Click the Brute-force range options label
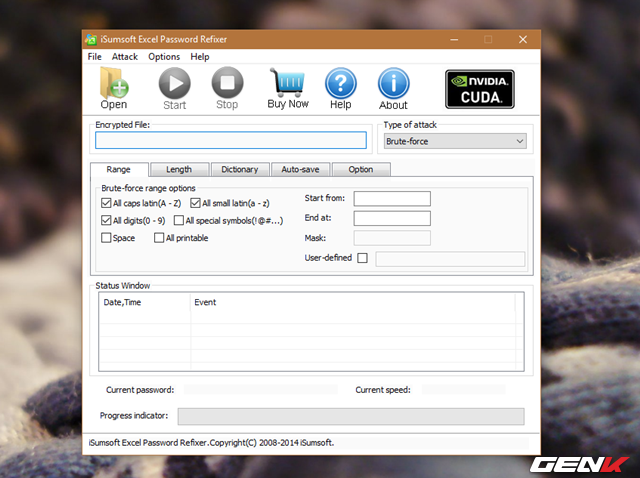 coord(149,188)
